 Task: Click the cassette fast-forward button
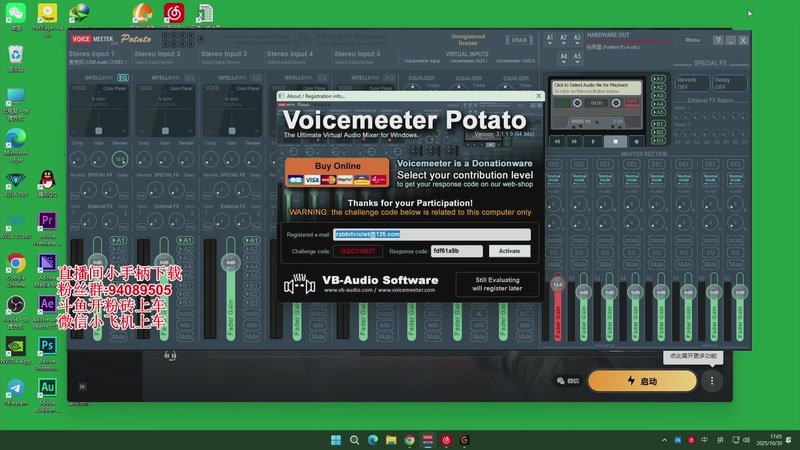coord(574,141)
